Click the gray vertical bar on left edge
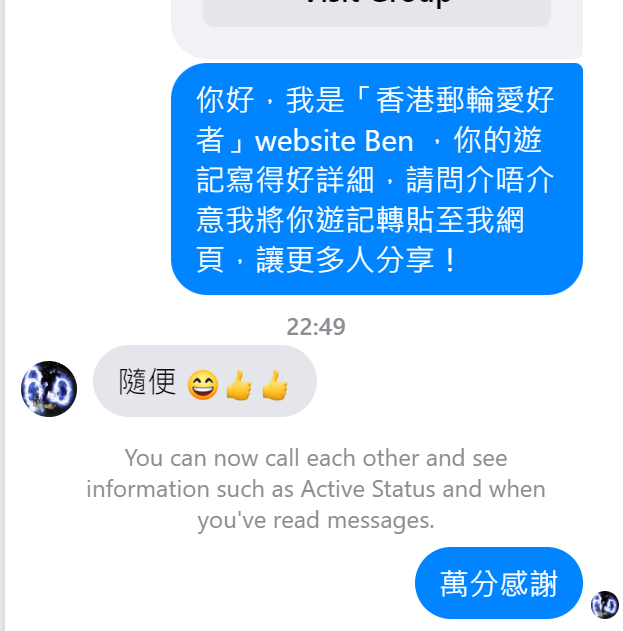 pyautogui.click(x=2, y=316)
